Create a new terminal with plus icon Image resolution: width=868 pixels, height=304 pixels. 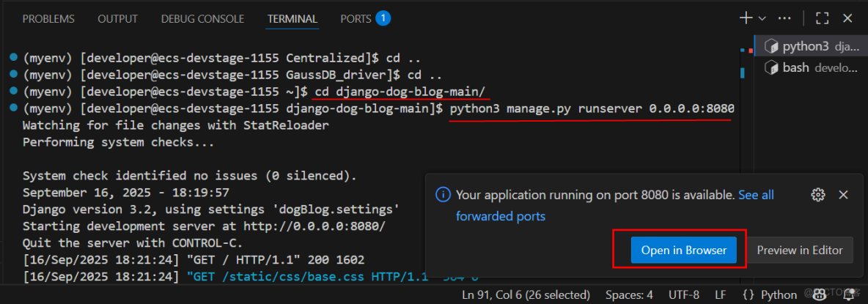pos(746,18)
